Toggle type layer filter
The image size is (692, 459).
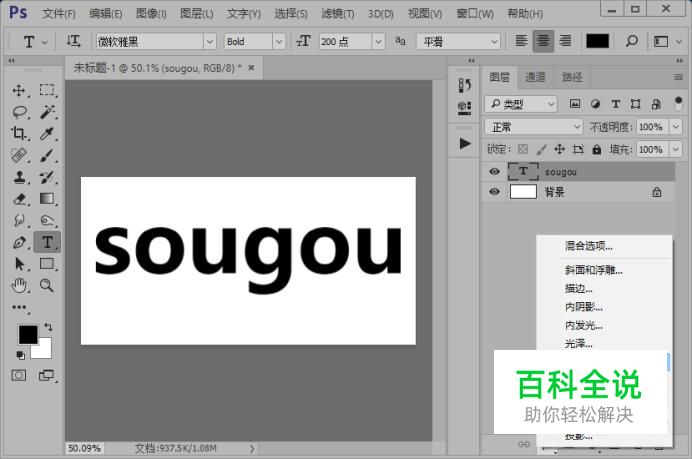(x=616, y=104)
